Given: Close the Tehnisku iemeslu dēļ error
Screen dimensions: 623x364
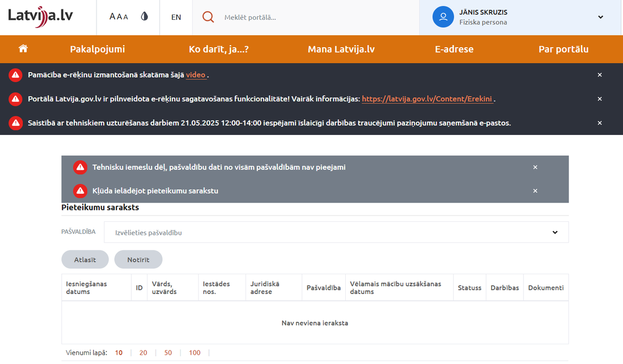Looking at the screenshot, I should click(535, 167).
